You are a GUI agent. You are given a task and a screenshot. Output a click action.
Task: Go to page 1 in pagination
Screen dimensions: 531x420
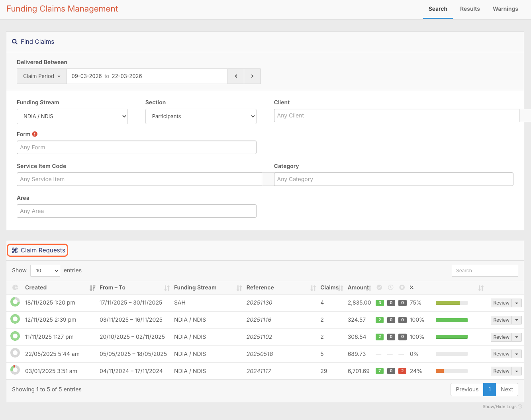coord(490,389)
